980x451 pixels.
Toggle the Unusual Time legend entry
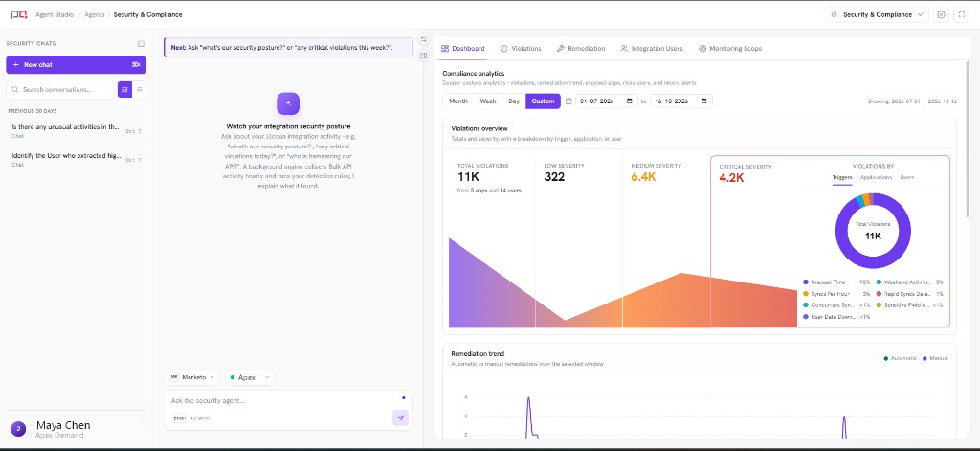(836, 282)
